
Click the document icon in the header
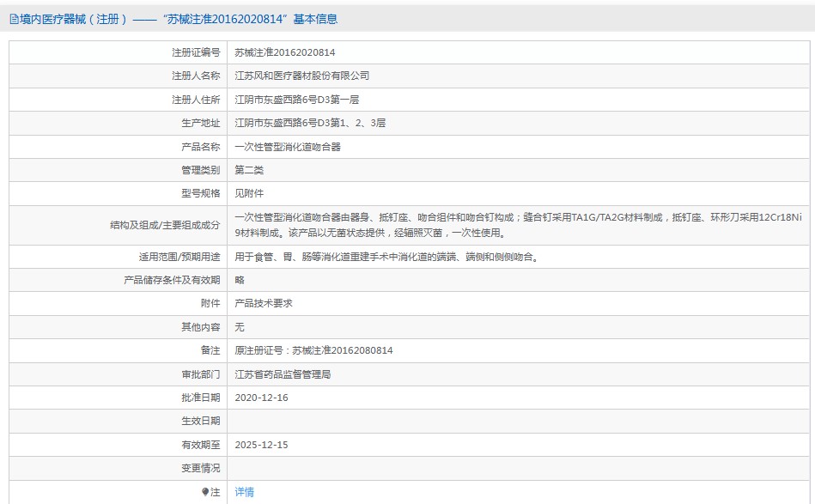(x=14, y=19)
